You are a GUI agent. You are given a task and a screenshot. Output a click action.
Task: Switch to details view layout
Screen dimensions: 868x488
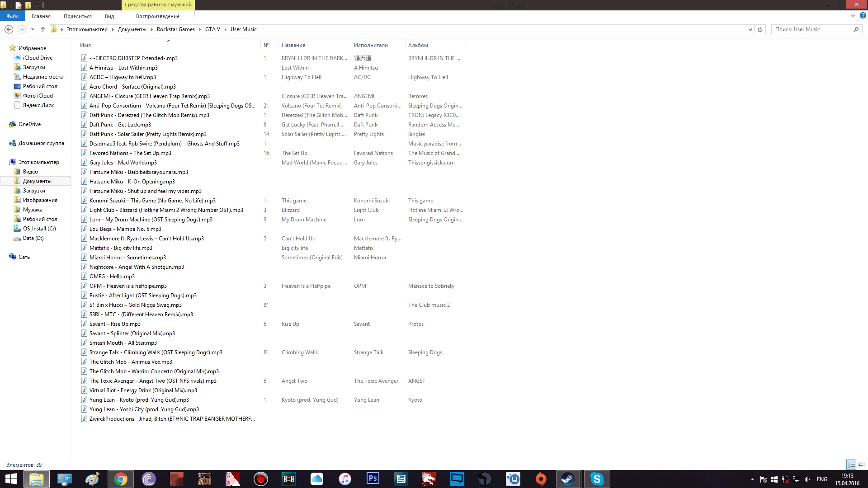851,465
